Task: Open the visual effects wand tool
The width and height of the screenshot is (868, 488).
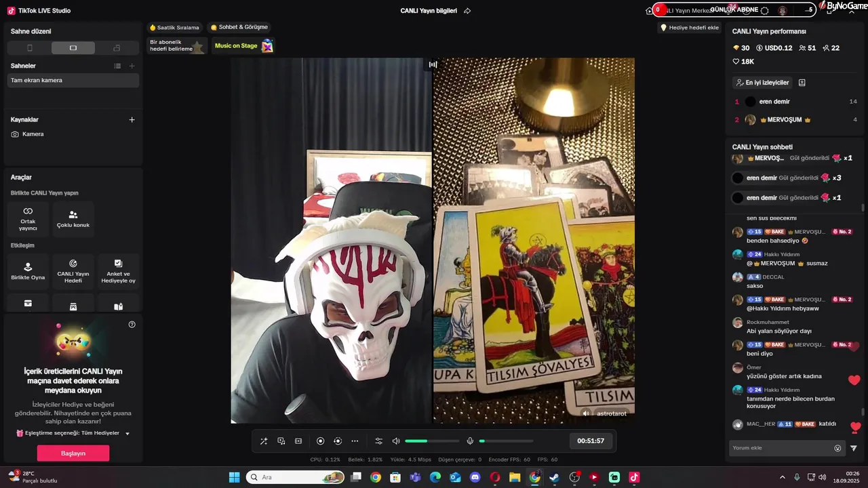Action: click(x=264, y=441)
